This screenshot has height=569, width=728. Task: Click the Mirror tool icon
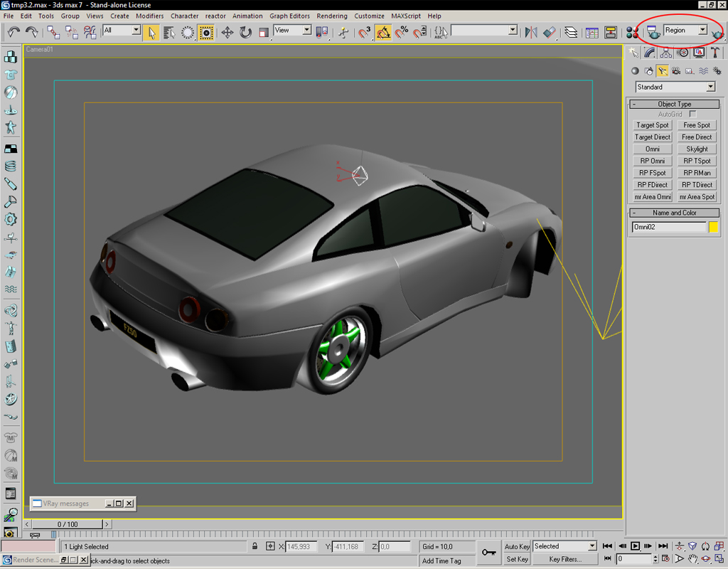tap(530, 32)
